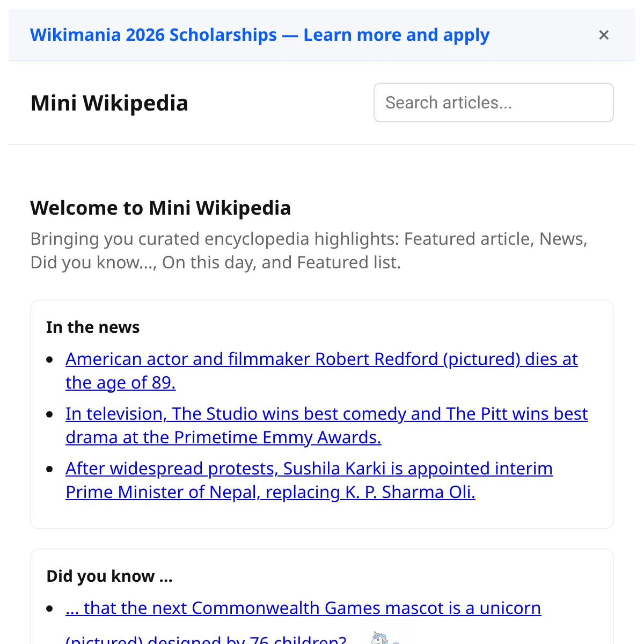Select the In the news heading

click(x=93, y=327)
